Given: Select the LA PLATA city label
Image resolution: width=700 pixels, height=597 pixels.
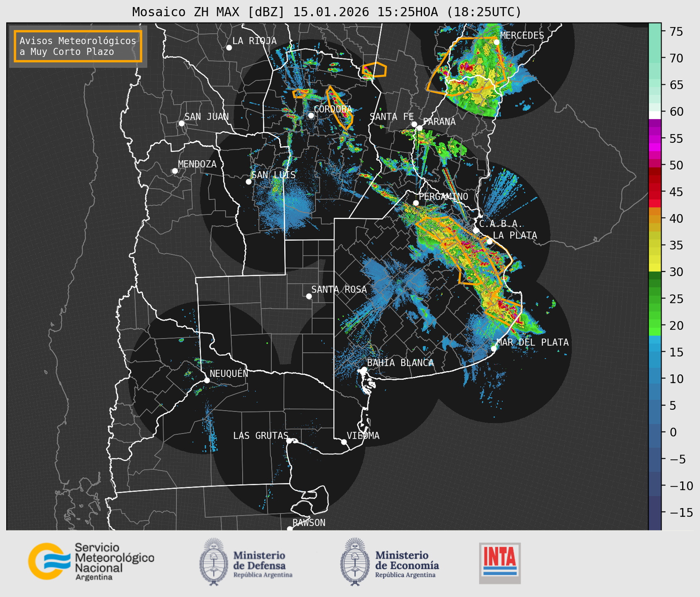Looking at the screenshot, I should click(515, 235).
